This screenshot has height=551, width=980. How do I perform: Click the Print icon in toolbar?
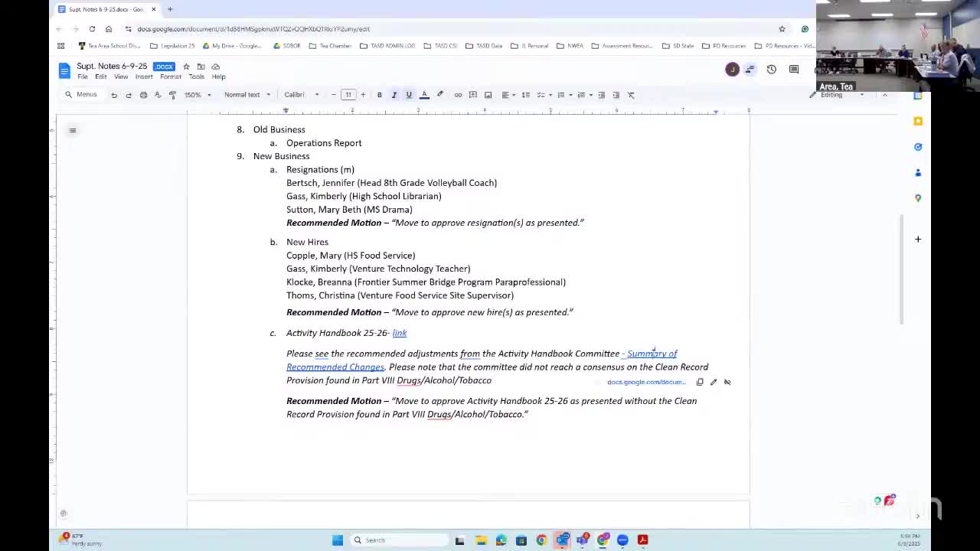tap(143, 95)
